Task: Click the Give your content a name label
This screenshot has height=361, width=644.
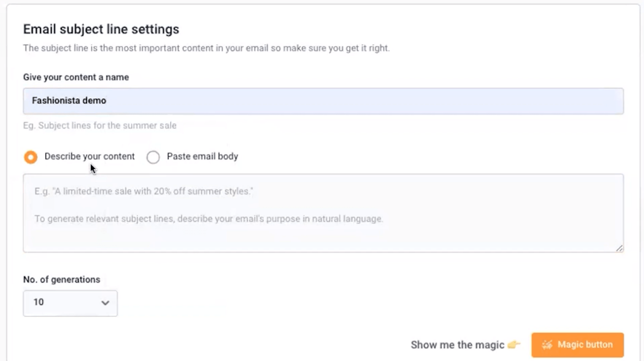Action: click(x=76, y=77)
